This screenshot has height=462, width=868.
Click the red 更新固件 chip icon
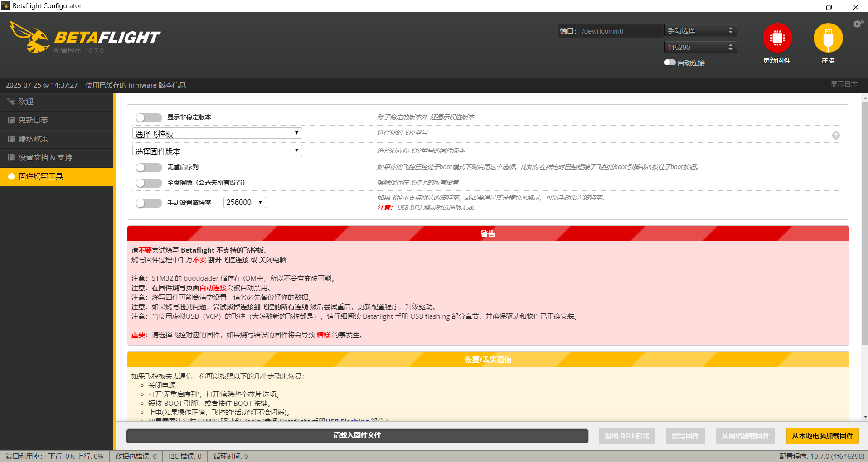click(777, 38)
